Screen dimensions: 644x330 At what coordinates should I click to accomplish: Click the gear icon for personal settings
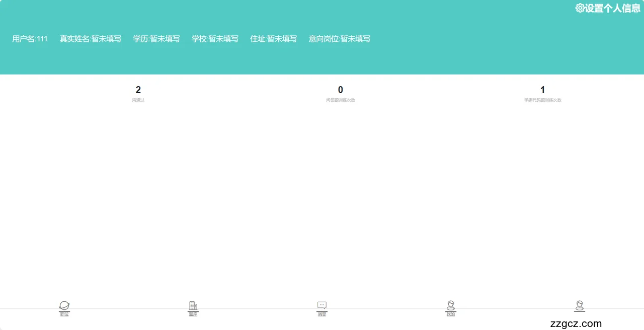coord(580,8)
